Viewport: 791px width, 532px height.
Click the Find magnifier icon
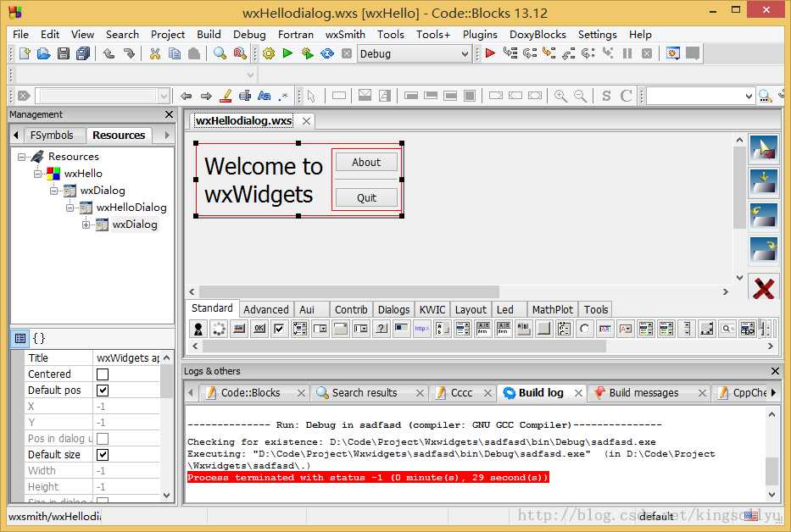[220, 53]
